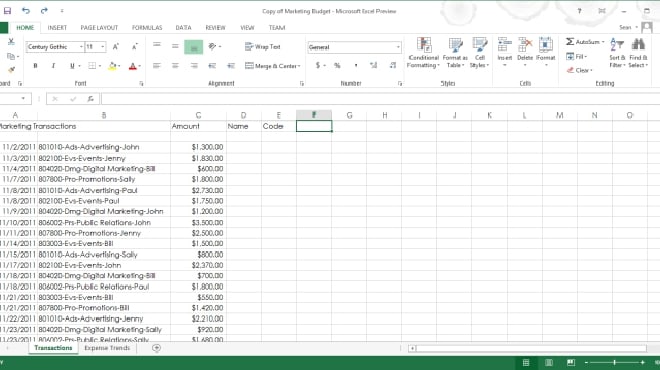
Task: Open the Font name dropdown Century Gothic
Action: coord(80,47)
